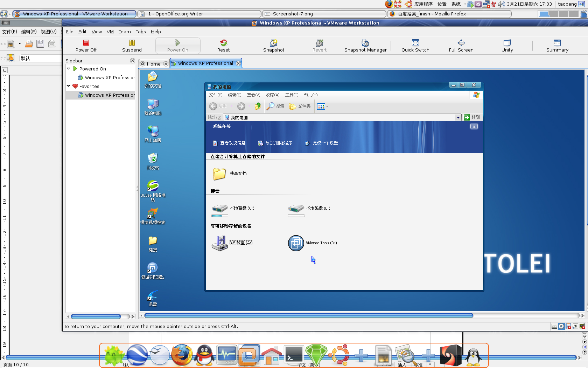This screenshot has height=368, width=588.
Task: Select the 迅雷 desktop shortcut
Action: coord(153,298)
